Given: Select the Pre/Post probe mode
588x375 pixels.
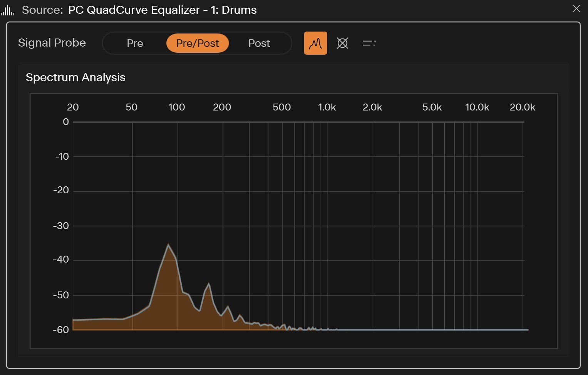Looking at the screenshot, I should (x=198, y=43).
